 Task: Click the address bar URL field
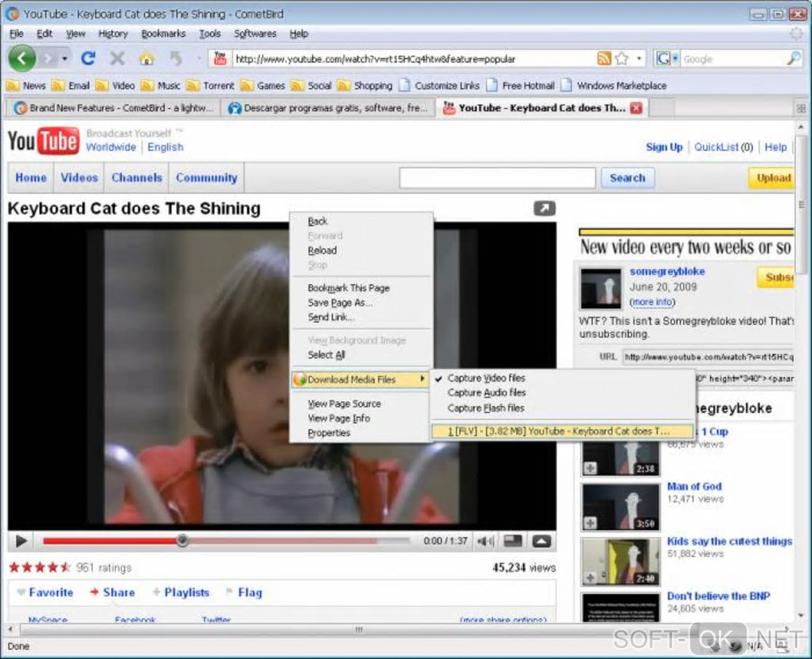pos(414,59)
